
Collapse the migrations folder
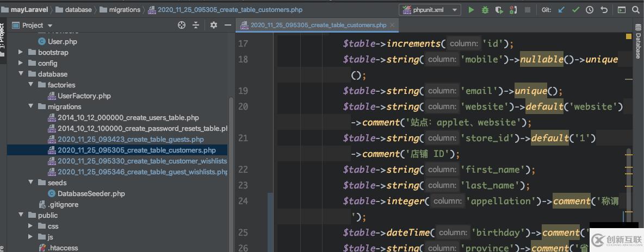click(x=30, y=107)
